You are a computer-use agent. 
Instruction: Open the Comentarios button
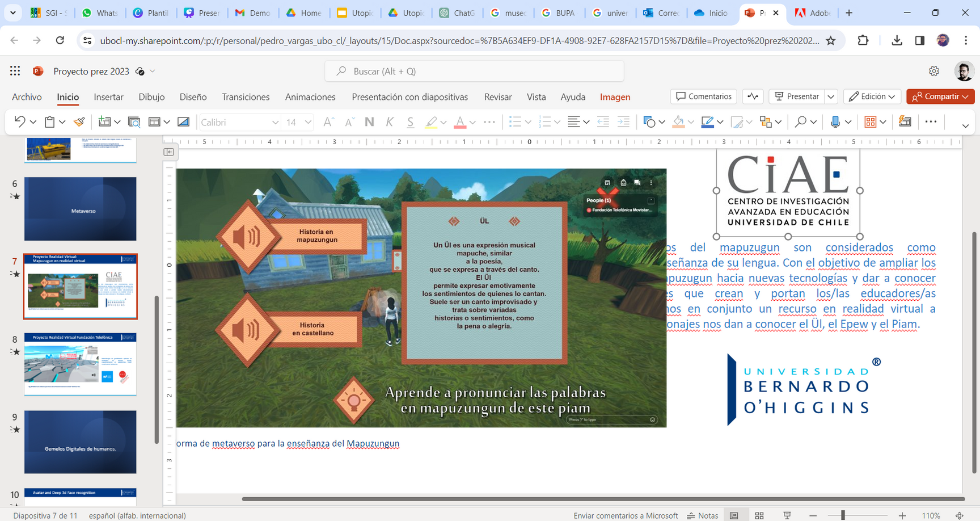click(703, 96)
